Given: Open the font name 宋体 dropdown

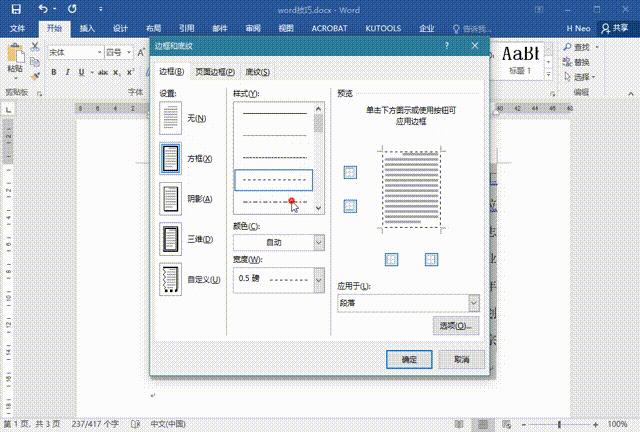Looking at the screenshot, I should [x=99, y=52].
